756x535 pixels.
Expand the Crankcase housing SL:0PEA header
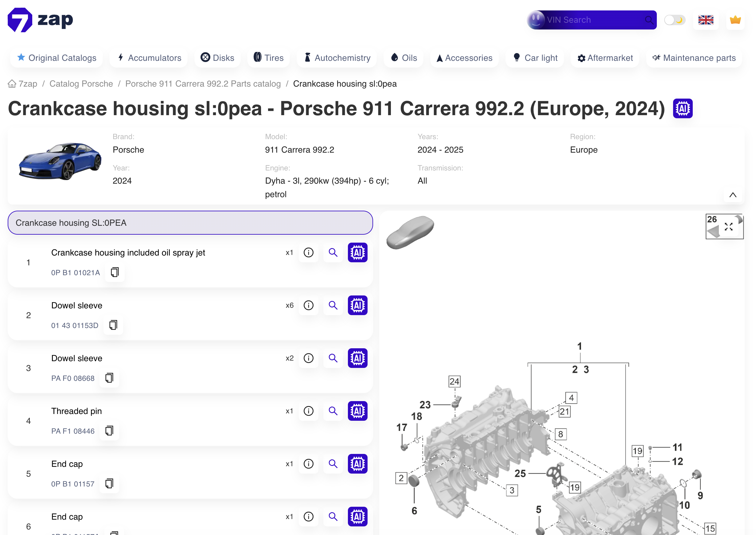[x=190, y=223]
